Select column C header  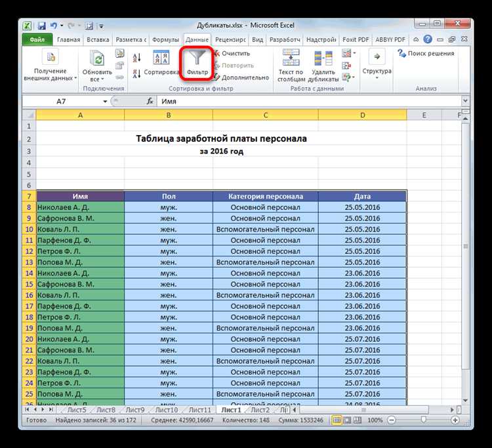[x=266, y=115]
